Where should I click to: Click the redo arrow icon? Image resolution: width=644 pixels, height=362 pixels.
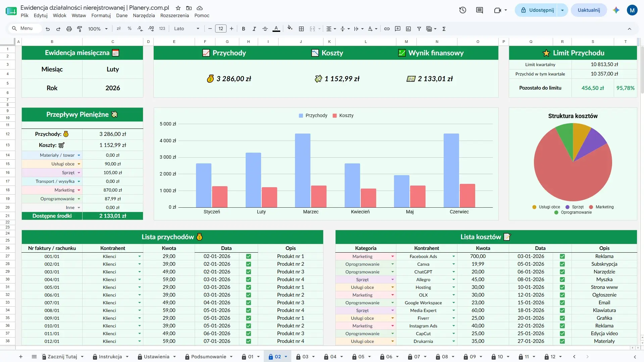58,29
